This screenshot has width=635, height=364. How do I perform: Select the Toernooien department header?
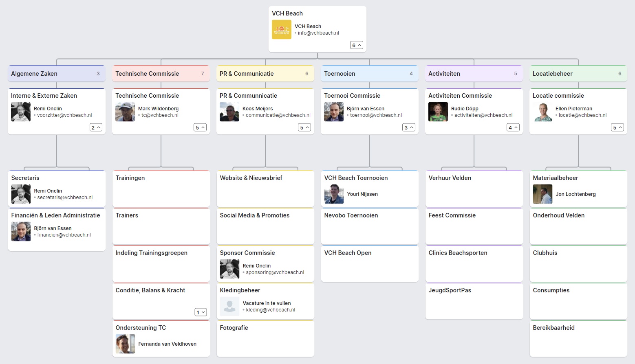pyautogui.click(x=370, y=74)
